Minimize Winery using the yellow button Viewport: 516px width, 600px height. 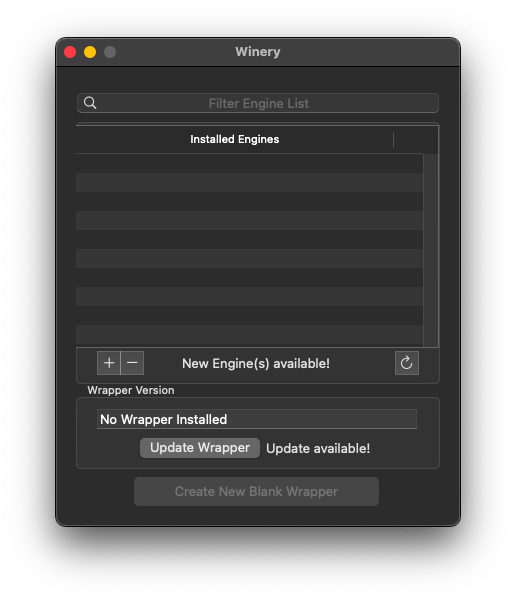coord(90,52)
